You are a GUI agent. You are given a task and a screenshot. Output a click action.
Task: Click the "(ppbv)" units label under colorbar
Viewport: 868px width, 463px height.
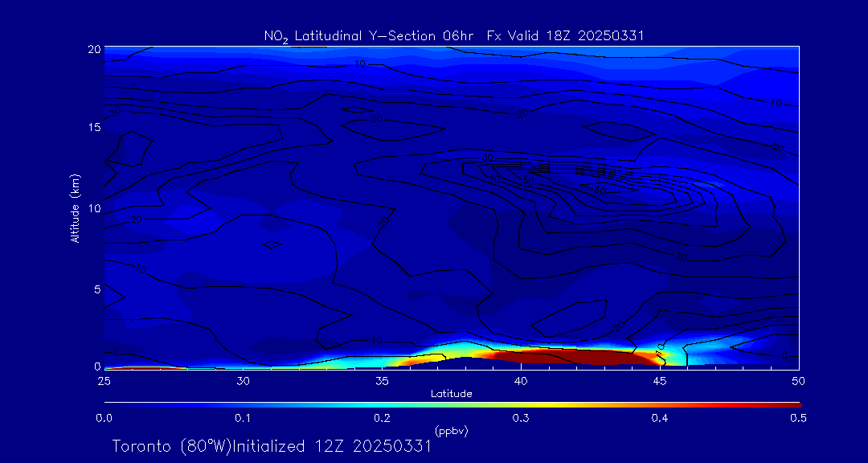(x=452, y=431)
